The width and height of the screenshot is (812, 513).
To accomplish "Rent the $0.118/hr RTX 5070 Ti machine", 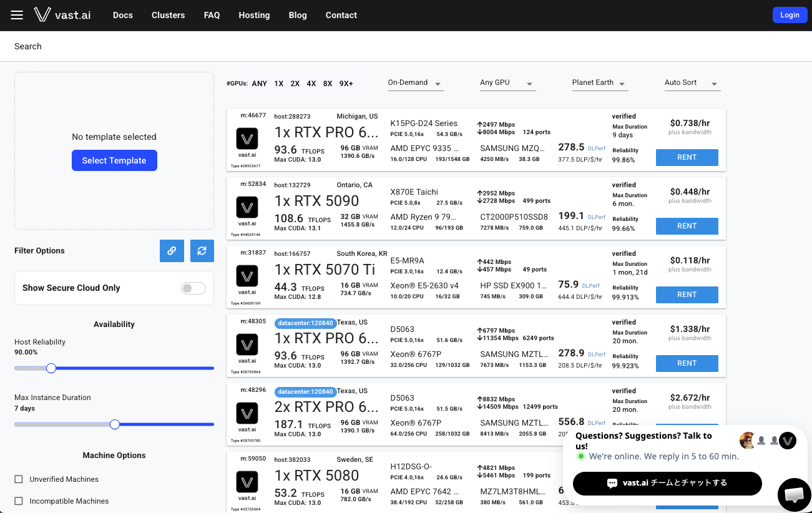I will [687, 295].
